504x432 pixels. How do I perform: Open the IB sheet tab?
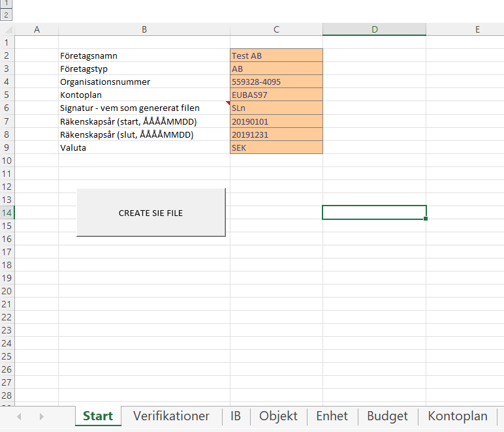pyautogui.click(x=235, y=416)
